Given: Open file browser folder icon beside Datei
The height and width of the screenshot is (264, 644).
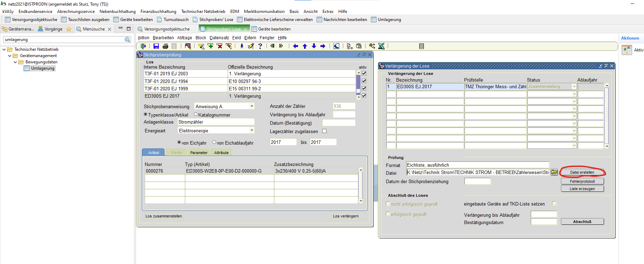Looking at the screenshot, I should click(554, 172).
